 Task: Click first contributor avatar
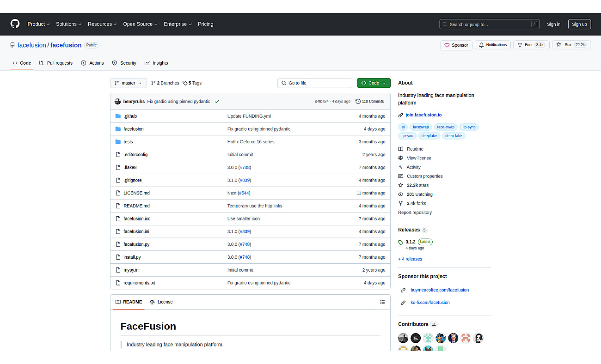403,338
